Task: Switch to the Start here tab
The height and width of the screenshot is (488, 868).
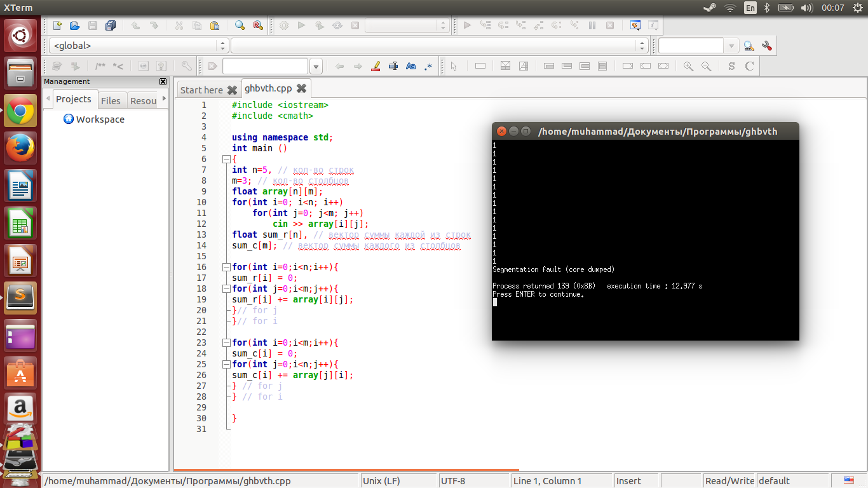Action: point(201,90)
